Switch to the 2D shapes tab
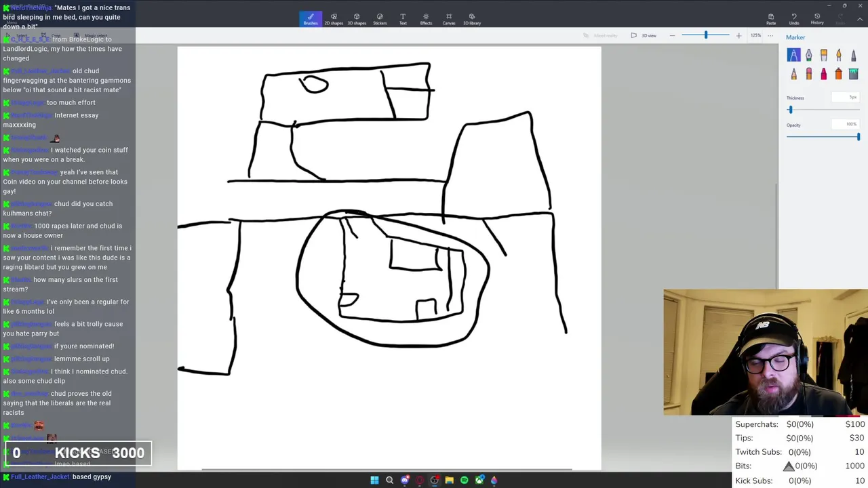 tap(334, 19)
